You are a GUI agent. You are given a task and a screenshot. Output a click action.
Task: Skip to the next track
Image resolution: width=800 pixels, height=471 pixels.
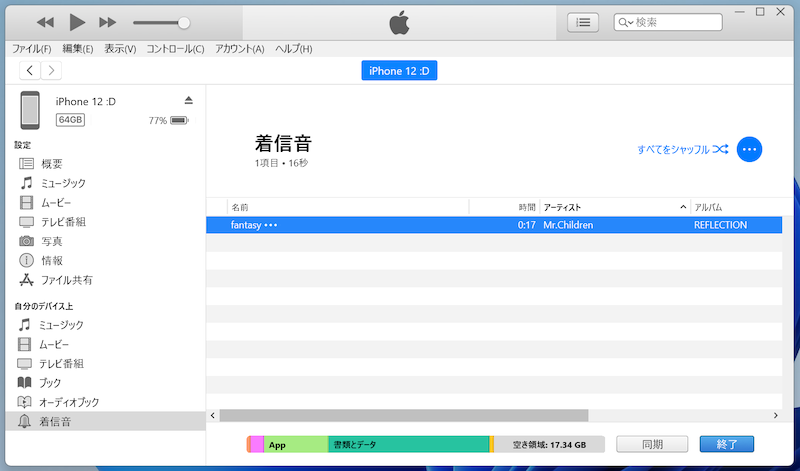[x=108, y=22]
